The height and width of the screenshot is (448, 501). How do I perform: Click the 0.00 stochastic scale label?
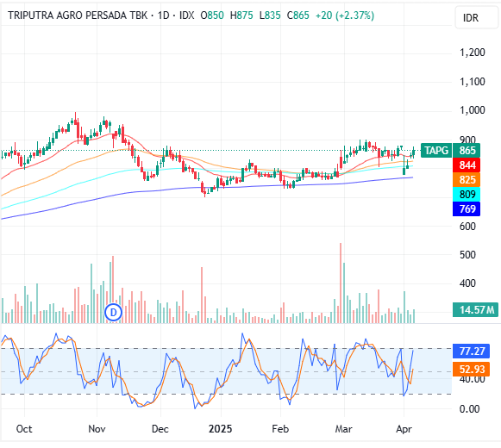pyautogui.click(x=469, y=409)
